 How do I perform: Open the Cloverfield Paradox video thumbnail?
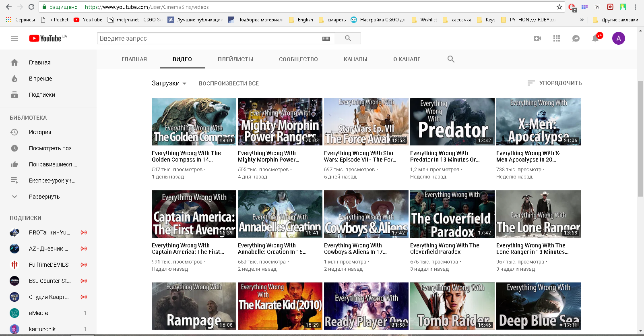(x=452, y=214)
